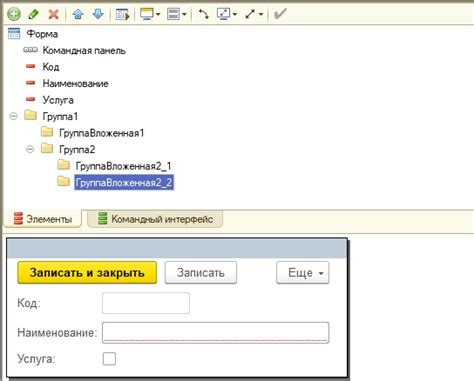Screen dimensions: 474x381
Task: Select the Услуга tree item
Action: point(58,100)
